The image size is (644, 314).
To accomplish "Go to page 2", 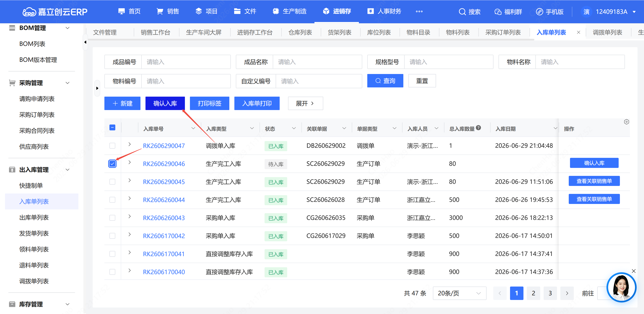I will (x=533, y=293).
